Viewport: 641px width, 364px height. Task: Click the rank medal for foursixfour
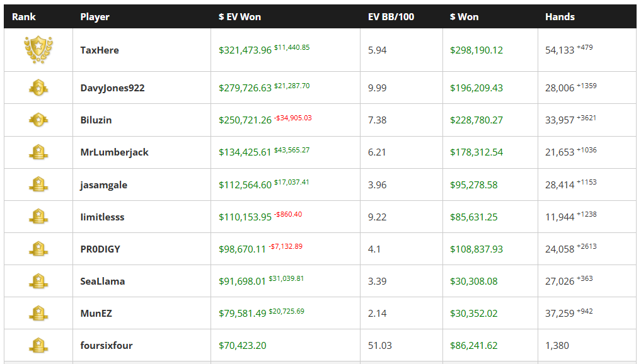pos(38,345)
